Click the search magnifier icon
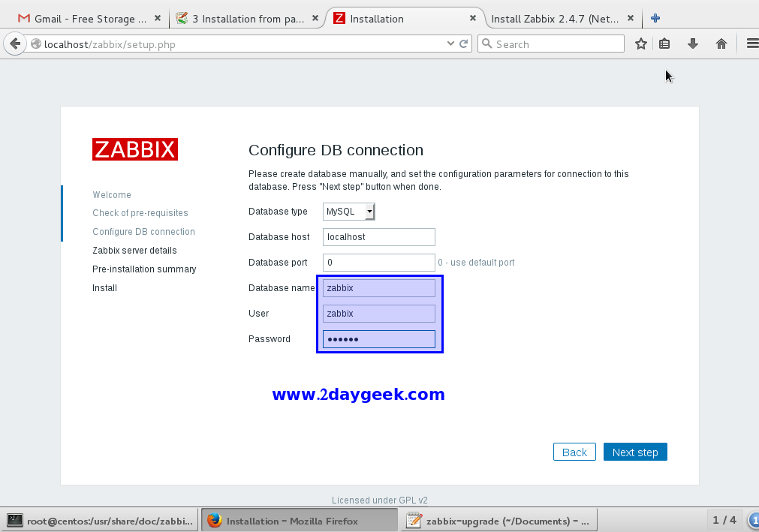Image resolution: width=759 pixels, height=532 pixels. 487,44
